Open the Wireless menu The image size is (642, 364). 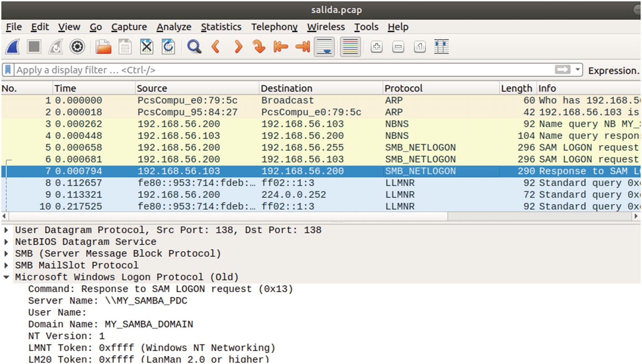[x=326, y=27]
